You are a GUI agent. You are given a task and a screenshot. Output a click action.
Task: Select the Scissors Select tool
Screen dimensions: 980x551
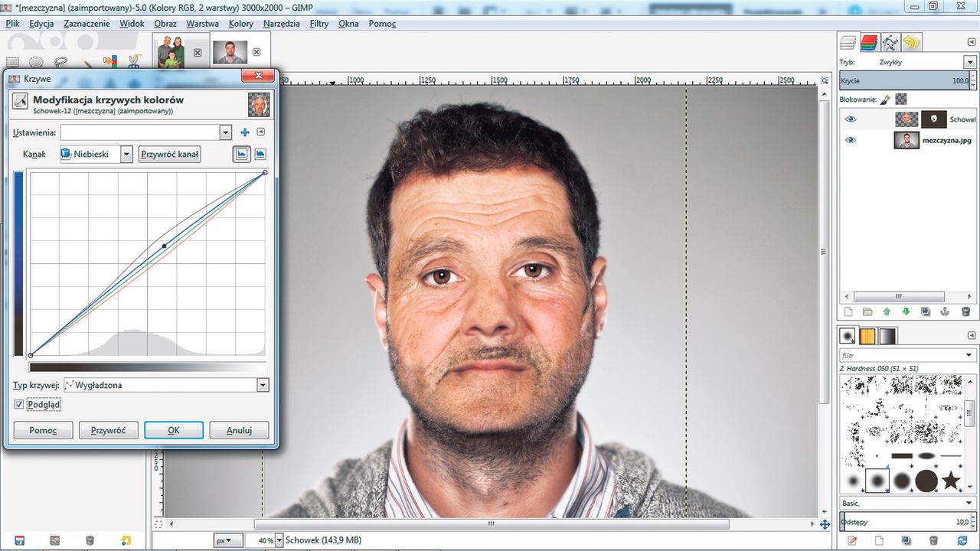(x=133, y=62)
